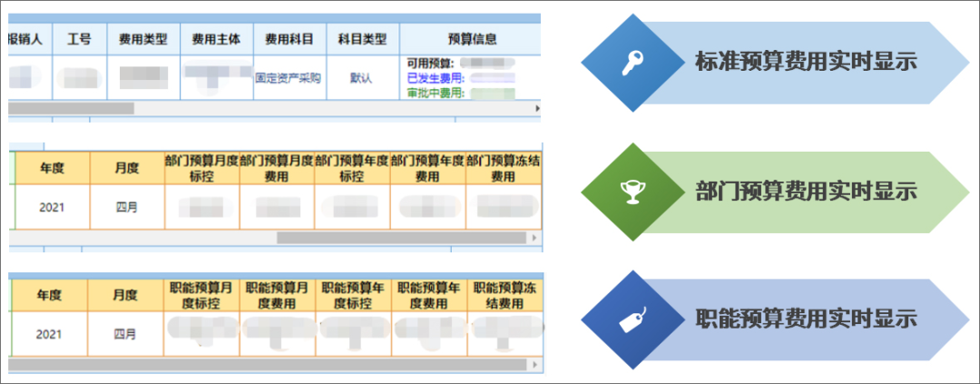
Task: Click 职能预算月度标控 column header
Action: point(201,296)
